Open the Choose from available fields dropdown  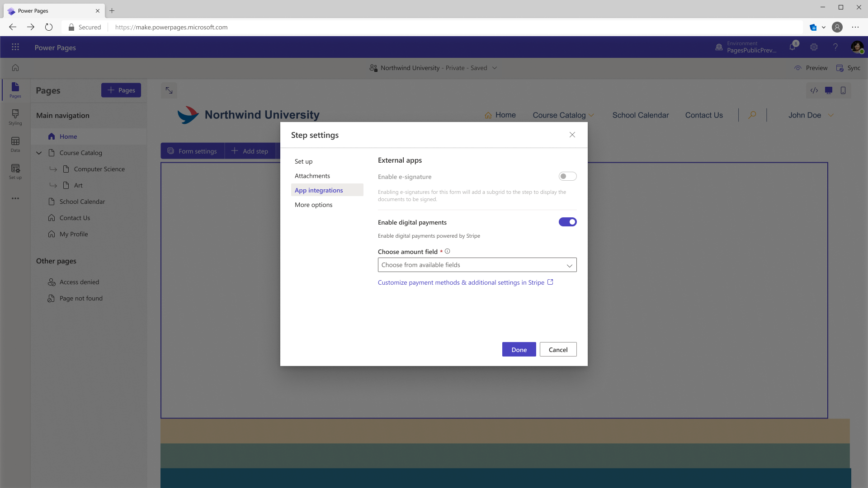click(x=477, y=265)
